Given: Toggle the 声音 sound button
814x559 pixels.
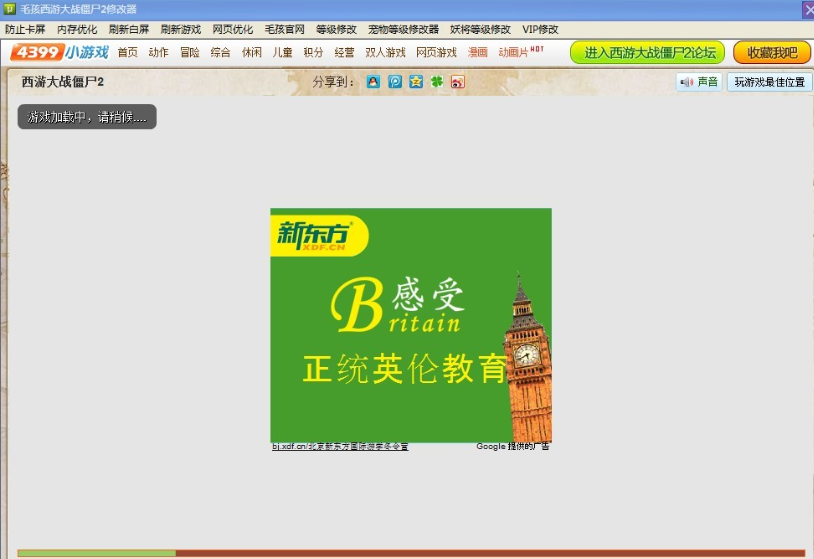Looking at the screenshot, I should tap(699, 82).
